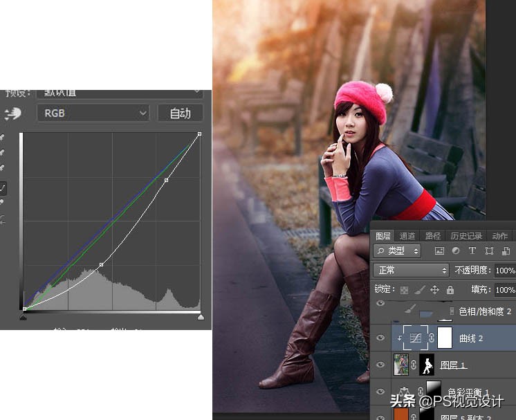Select the gray point eyedropper
The height and width of the screenshot is (420, 516).
[x=2, y=152]
